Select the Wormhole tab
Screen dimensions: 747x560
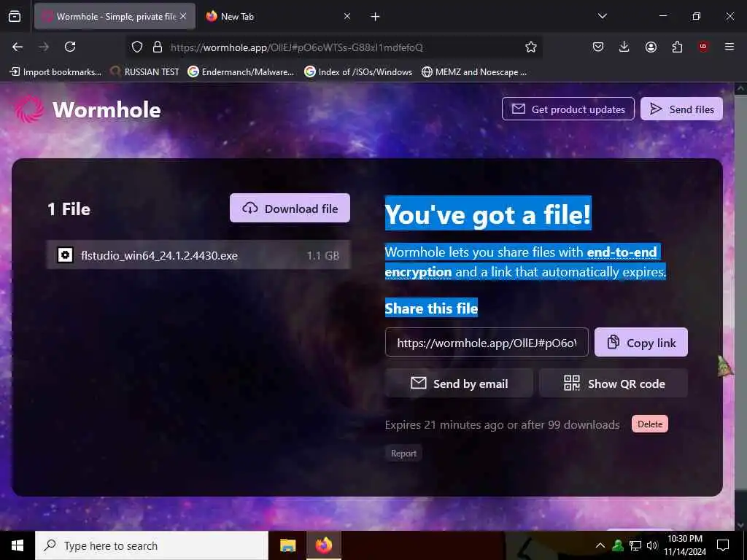(115, 16)
